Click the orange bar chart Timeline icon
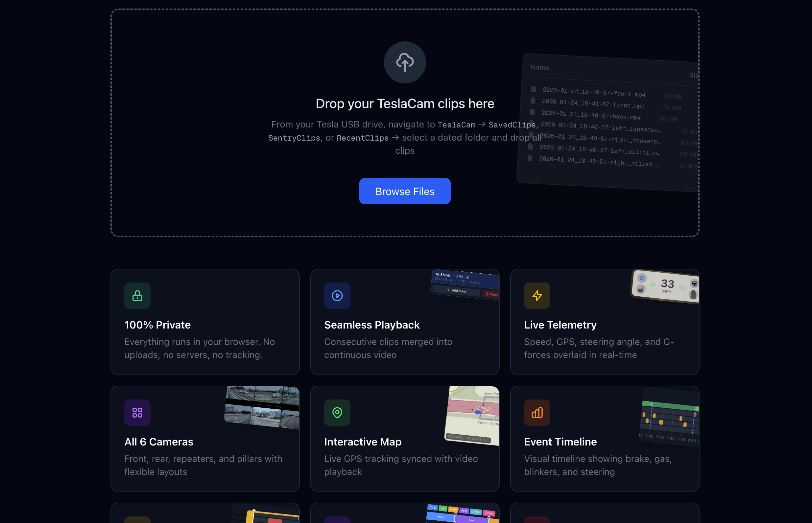 pyautogui.click(x=537, y=412)
